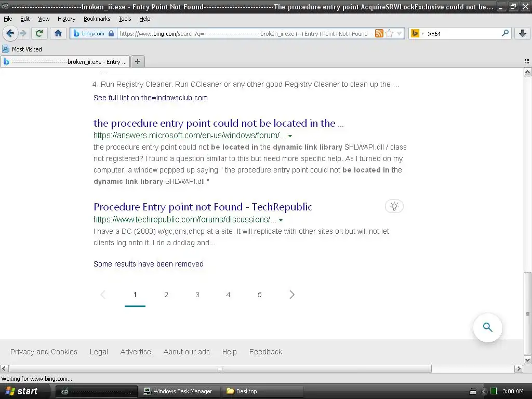Click the Most Visited bookmarks icon
This screenshot has height=399, width=532.
[x=6, y=49]
